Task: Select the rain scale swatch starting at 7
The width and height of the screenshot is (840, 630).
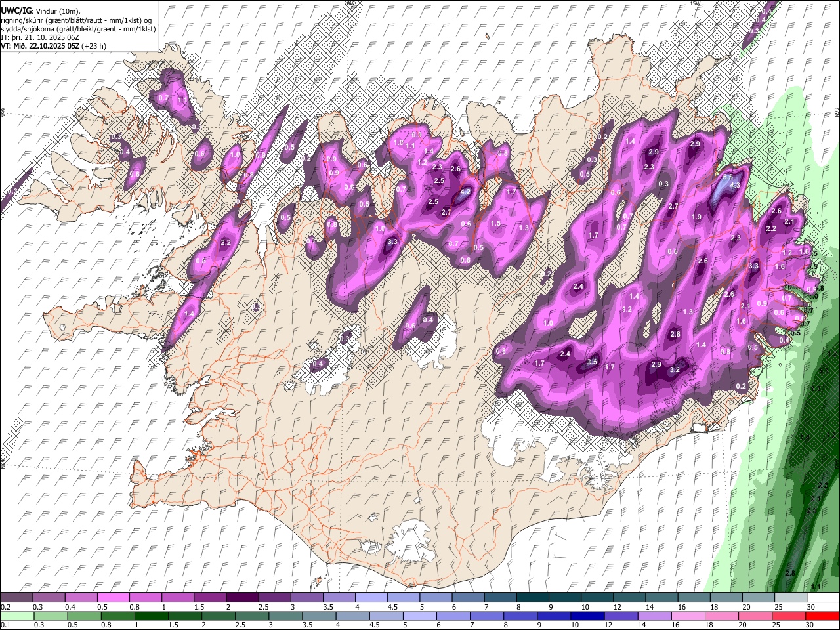Action: click(x=487, y=616)
